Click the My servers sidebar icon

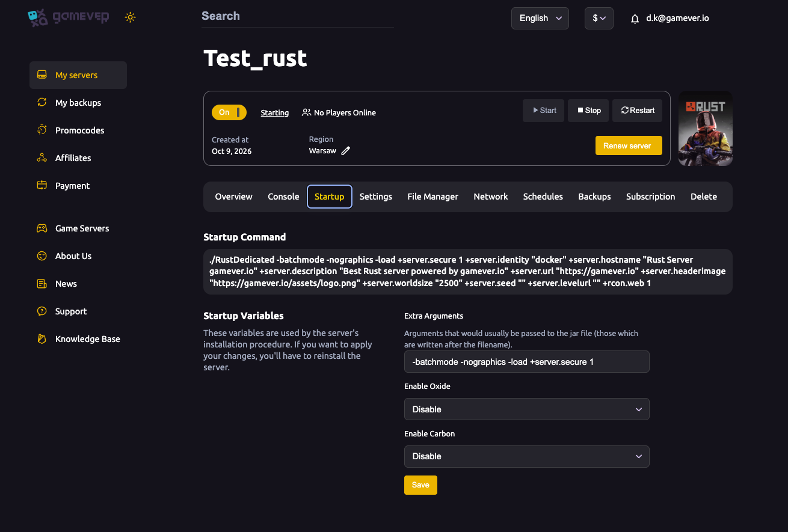[42, 75]
